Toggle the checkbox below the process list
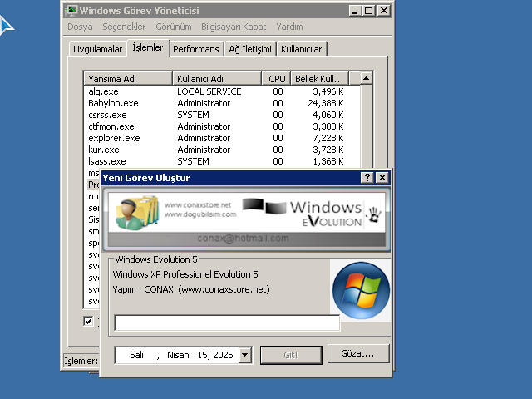This screenshot has height=399, width=532. (88, 321)
